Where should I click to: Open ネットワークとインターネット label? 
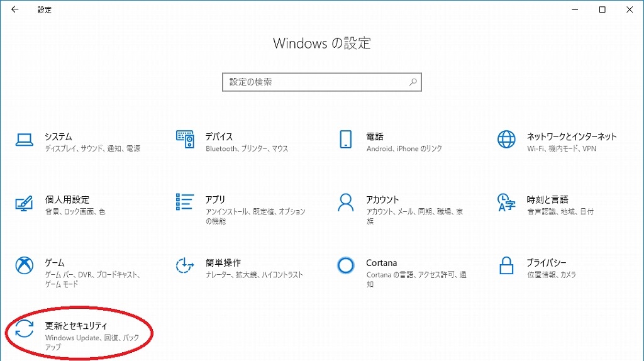572,136
